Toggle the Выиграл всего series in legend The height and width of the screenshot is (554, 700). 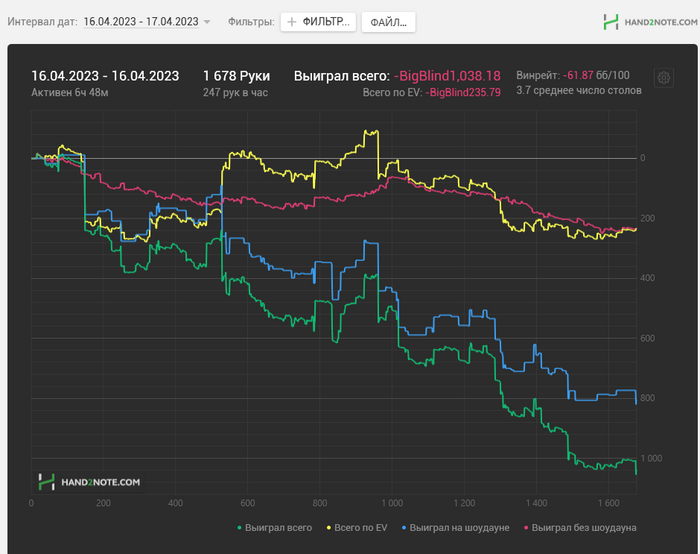point(279,527)
